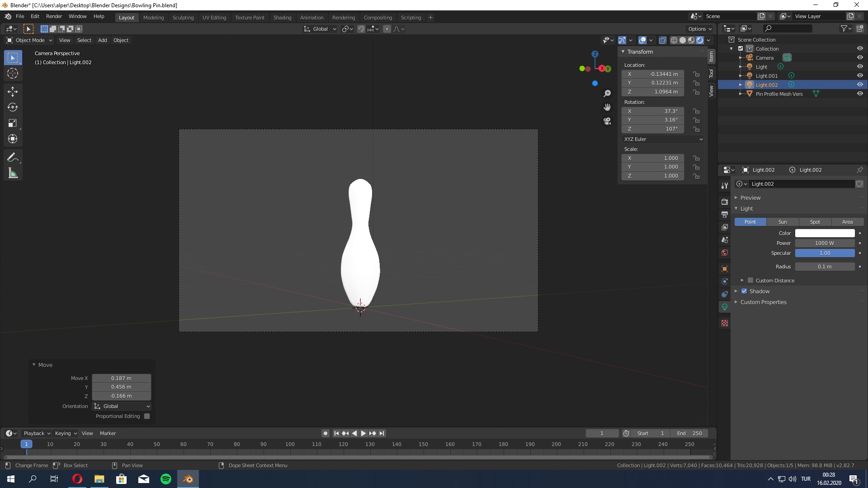Image resolution: width=868 pixels, height=488 pixels.
Task: Choose the Move tool in toolbar
Action: (x=13, y=92)
